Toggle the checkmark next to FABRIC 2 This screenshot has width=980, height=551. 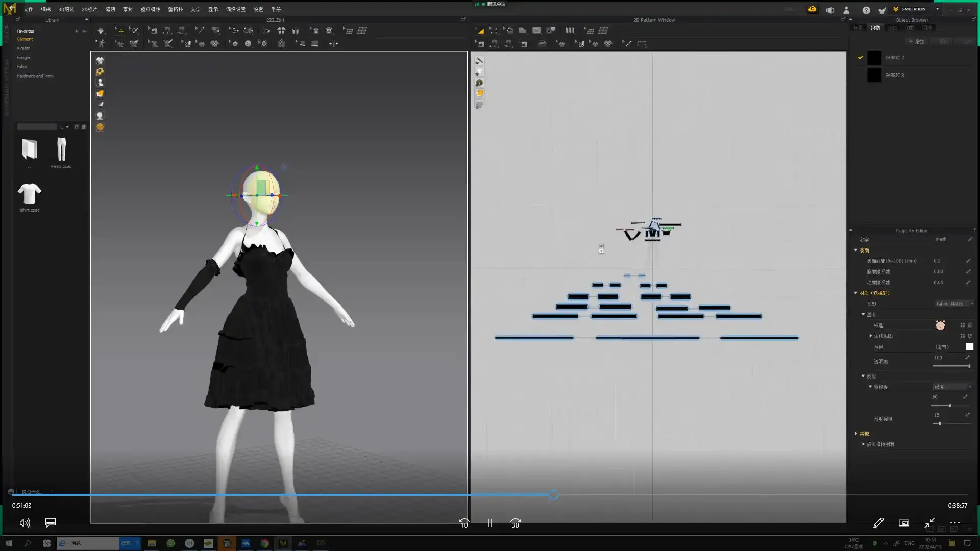click(x=860, y=58)
